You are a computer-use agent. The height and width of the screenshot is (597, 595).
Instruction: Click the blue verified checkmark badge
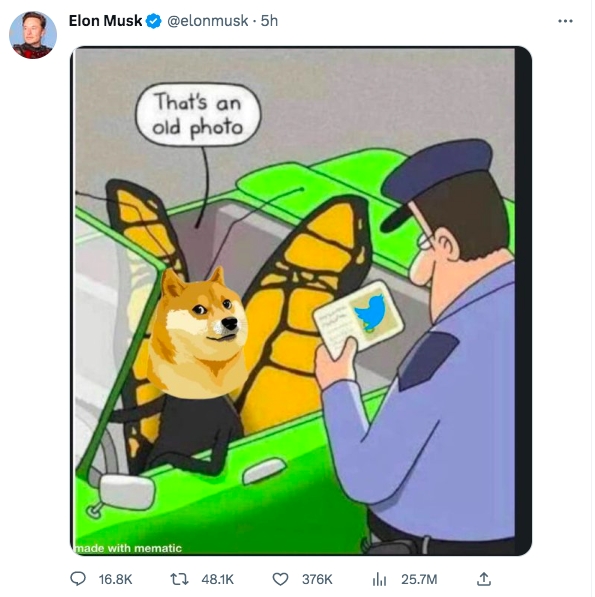click(x=153, y=21)
